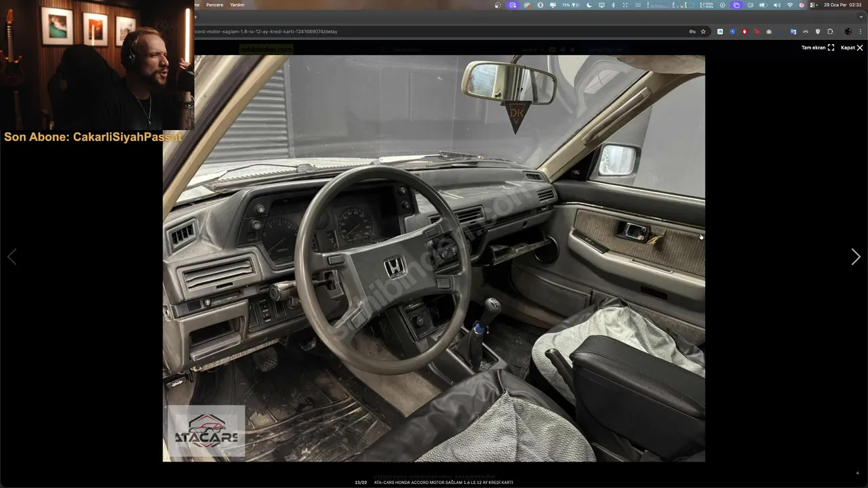
Task: Click the red tag extension icon
Action: (757, 31)
